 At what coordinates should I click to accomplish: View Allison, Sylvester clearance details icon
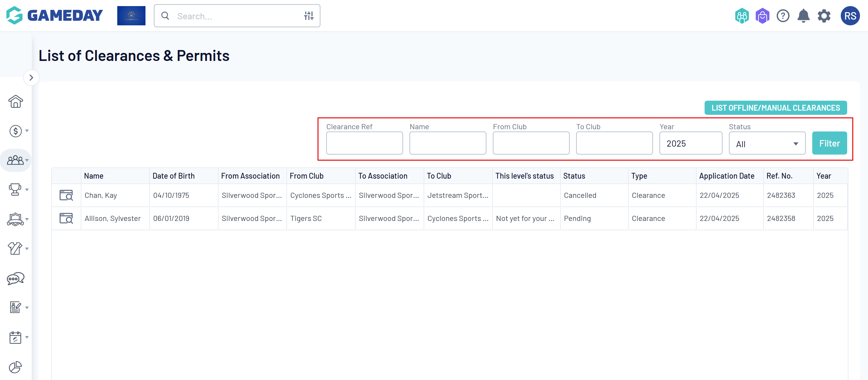pos(66,218)
